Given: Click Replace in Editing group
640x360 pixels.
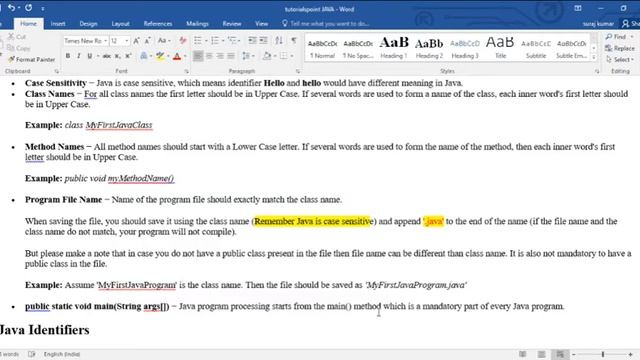Looking at the screenshot, I should tap(620, 48).
